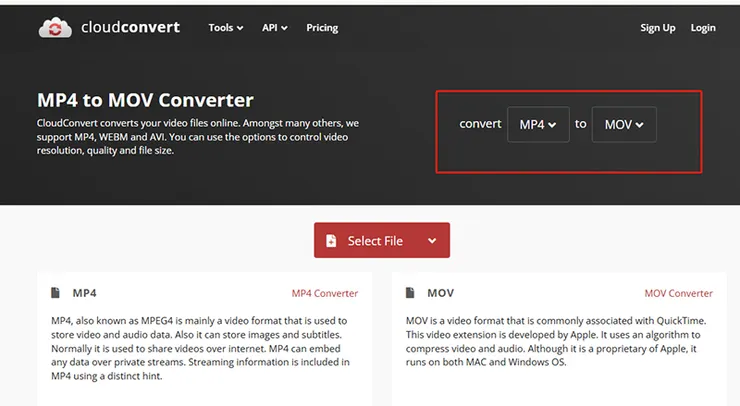The height and width of the screenshot is (406, 740).
Task: Open the API menu
Action: [x=275, y=28]
